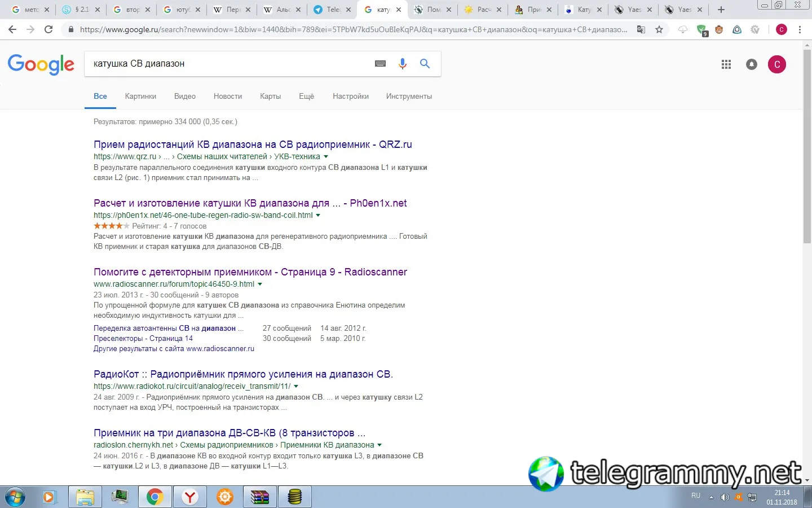Click scrollbar down arrow
Viewport: 812px width, 508px height.
point(807,480)
